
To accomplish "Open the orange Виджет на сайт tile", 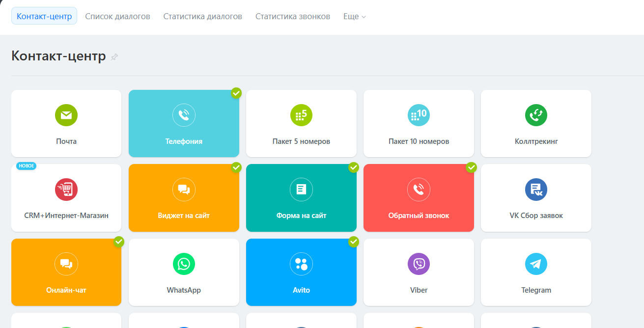I will 184,198.
